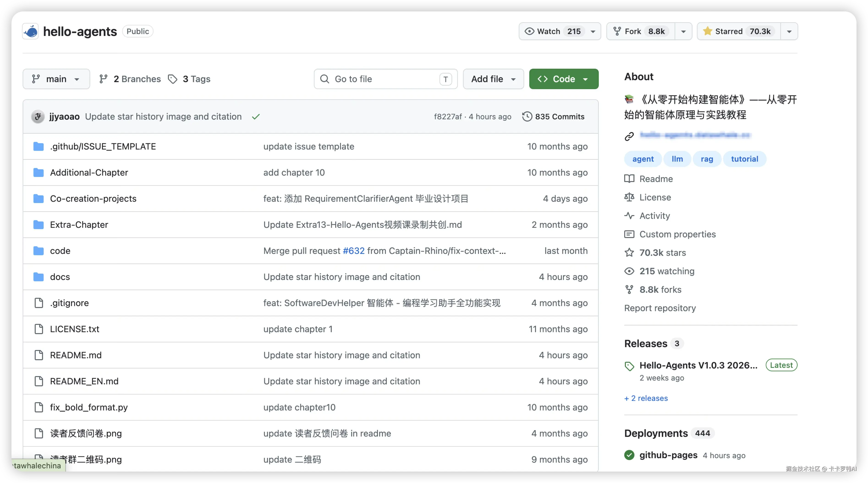
Task: Open the Hello-Agents V1.0.3 release title
Action: pos(698,366)
